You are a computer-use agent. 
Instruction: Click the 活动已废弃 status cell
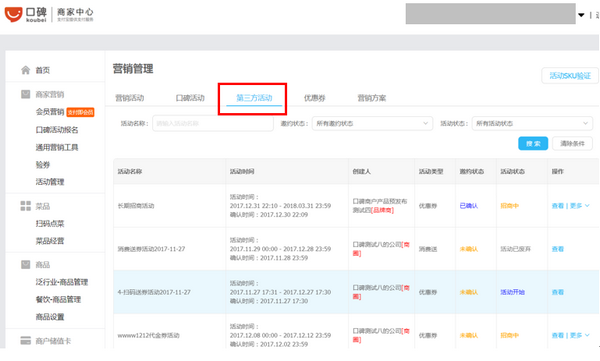(515, 249)
